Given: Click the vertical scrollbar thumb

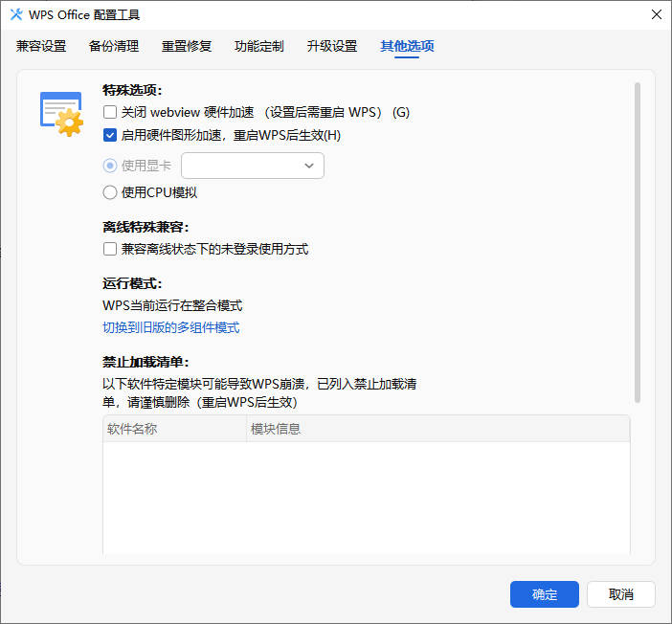Looking at the screenshot, I should coord(638,242).
